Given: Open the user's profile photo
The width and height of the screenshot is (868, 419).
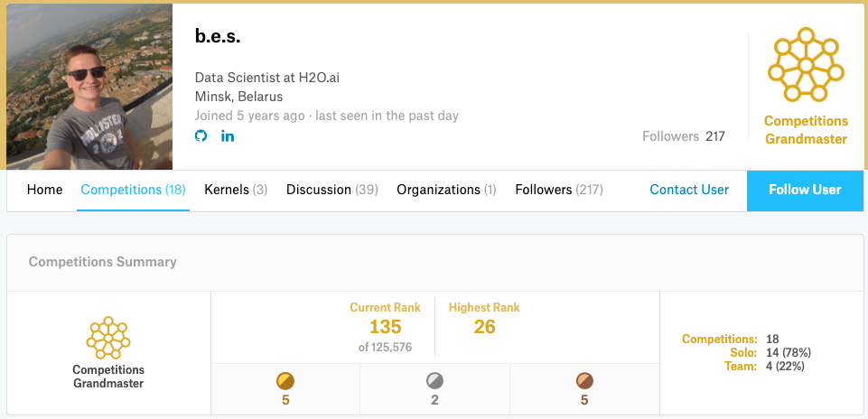Looking at the screenshot, I should tap(89, 88).
